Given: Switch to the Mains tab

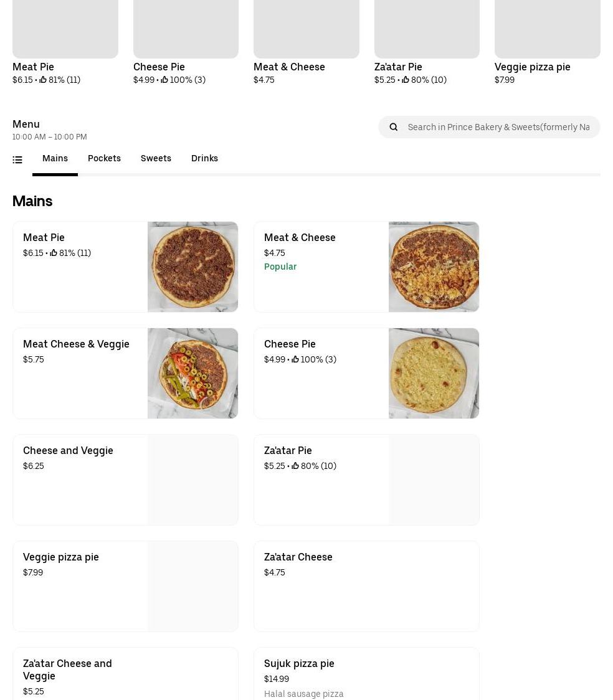Looking at the screenshot, I should [55, 158].
